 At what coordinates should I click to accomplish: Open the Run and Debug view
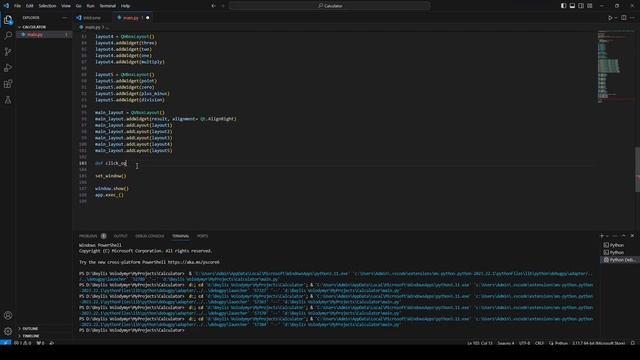(x=8, y=68)
